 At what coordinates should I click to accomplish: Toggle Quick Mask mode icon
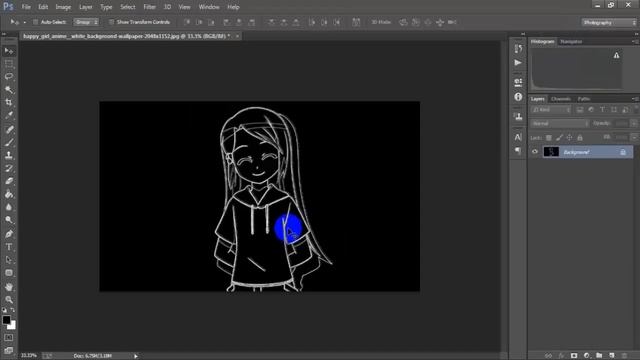9,338
